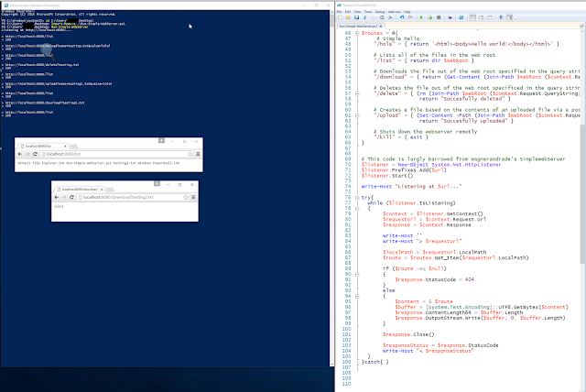This screenshot has width=586, height=392.
Task: Open a new tab in the list browser window
Action: click(73, 147)
